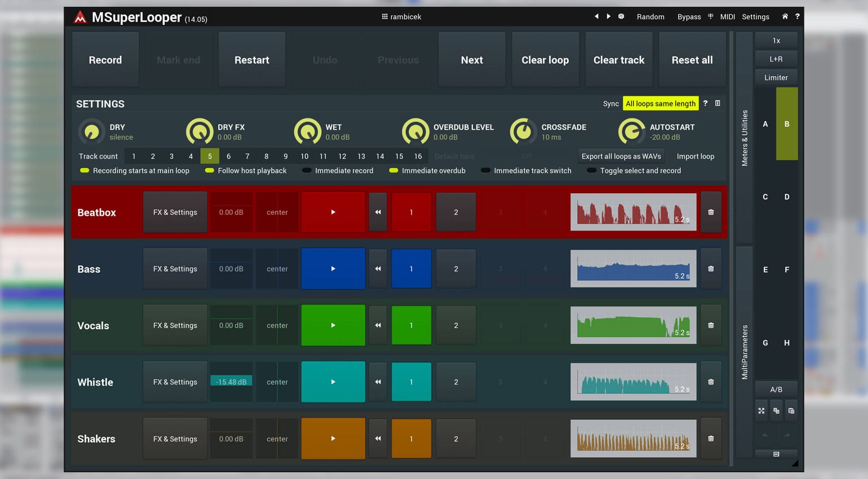Open FX & Settings for Whistle
The image size is (868, 479).
tap(175, 382)
